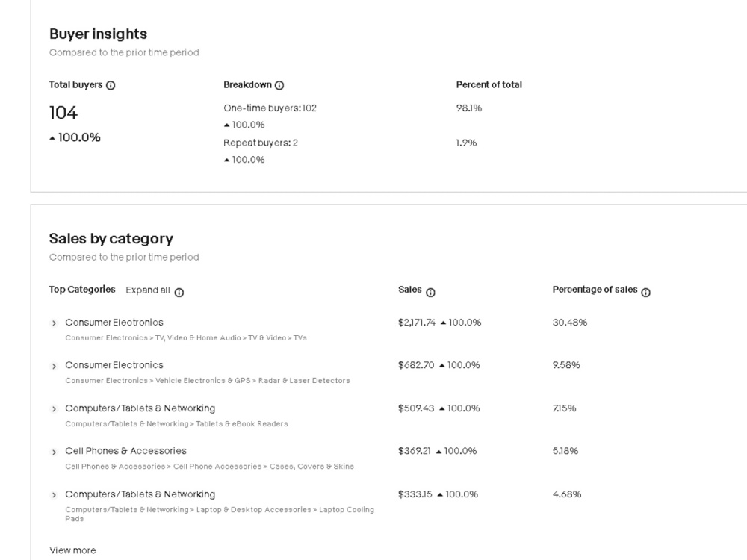Expand the Laptop Cooling Pads category chevron
Viewport: 747px width, 560px height.
pyautogui.click(x=54, y=495)
